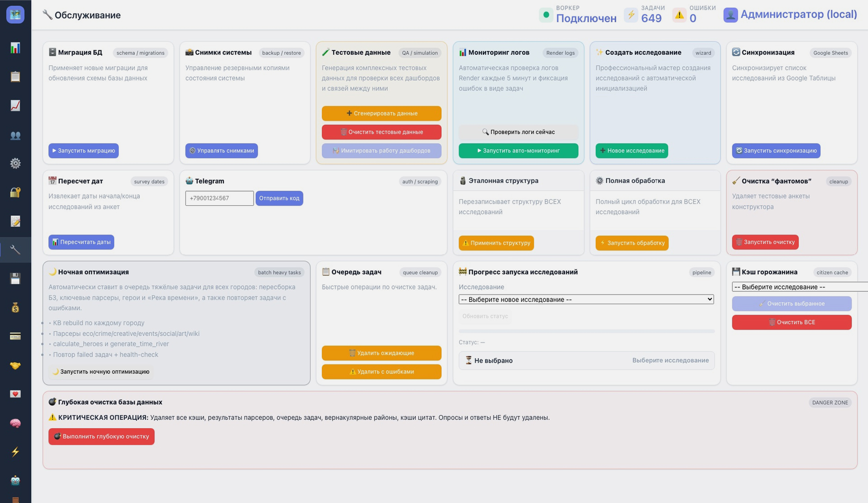Click Выполнить глубокую очистку button
Screen dimensions: 868x503
(101, 436)
